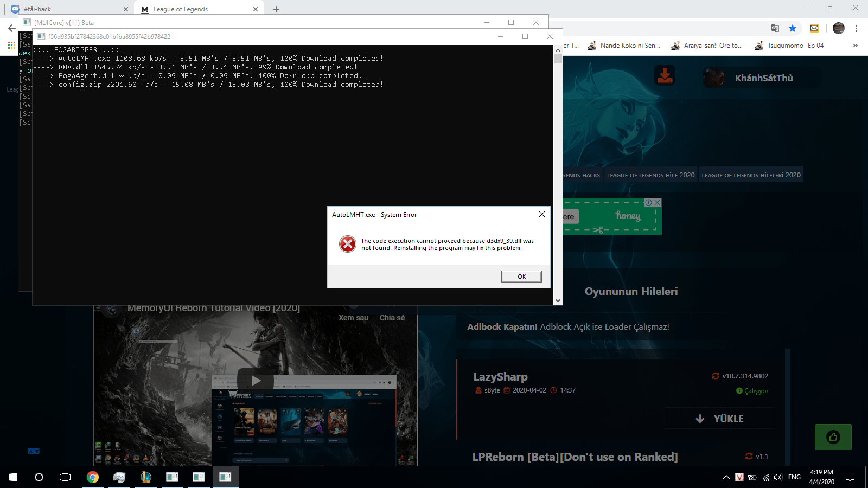Click the bookmark star icon
The width and height of the screenshot is (868, 488).
click(x=793, y=28)
